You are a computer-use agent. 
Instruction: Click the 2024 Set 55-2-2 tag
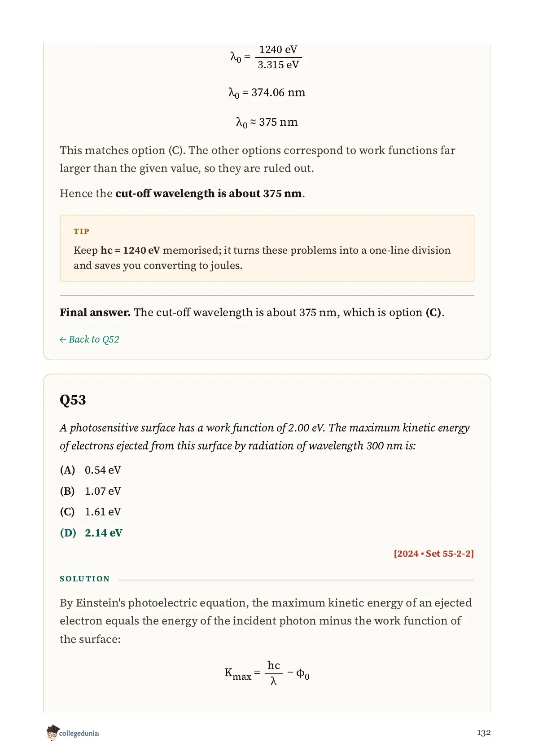point(433,554)
